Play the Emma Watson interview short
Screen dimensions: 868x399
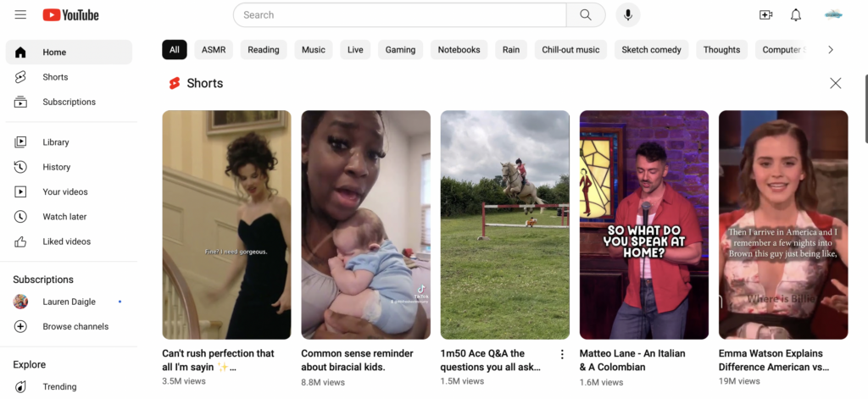point(783,224)
